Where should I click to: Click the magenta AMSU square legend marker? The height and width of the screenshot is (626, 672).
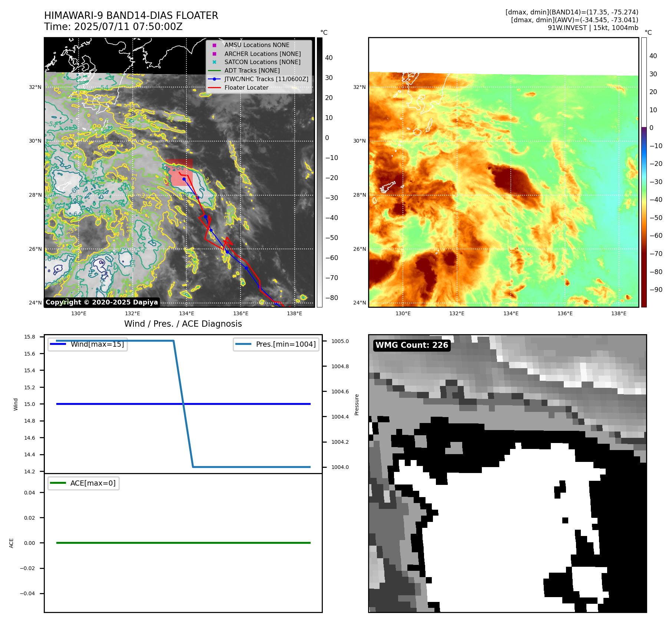[214, 45]
